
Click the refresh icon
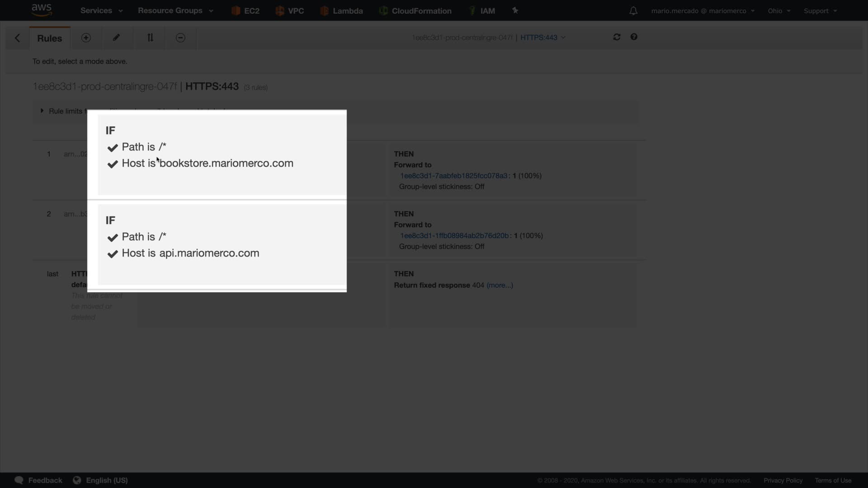coord(617,37)
